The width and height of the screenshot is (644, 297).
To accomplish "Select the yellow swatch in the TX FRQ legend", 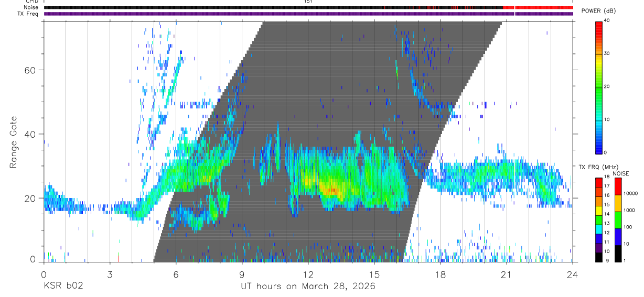I will tap(598, 210).
